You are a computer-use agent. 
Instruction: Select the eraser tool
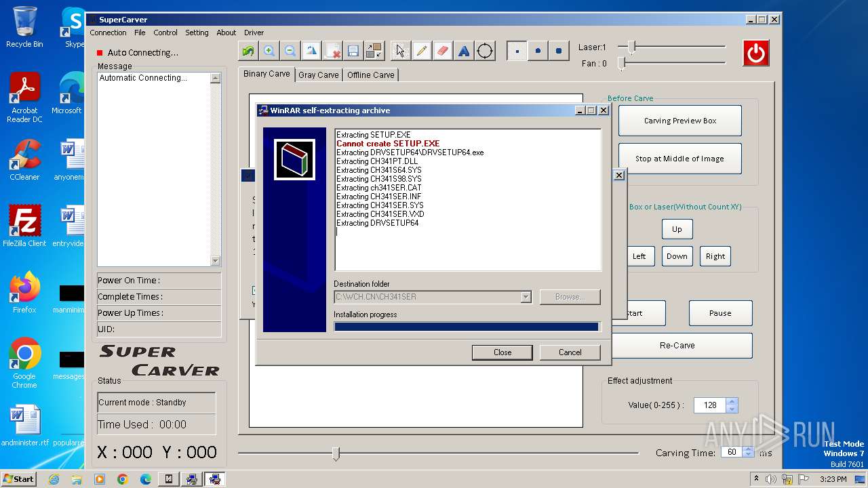443,51
